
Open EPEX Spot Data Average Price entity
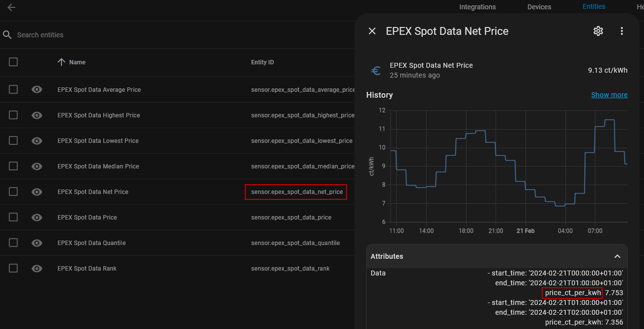pos(99,90)
